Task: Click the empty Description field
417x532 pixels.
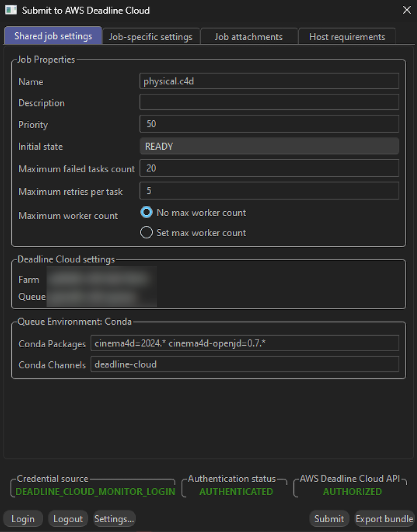Action: tap(269, 102)
